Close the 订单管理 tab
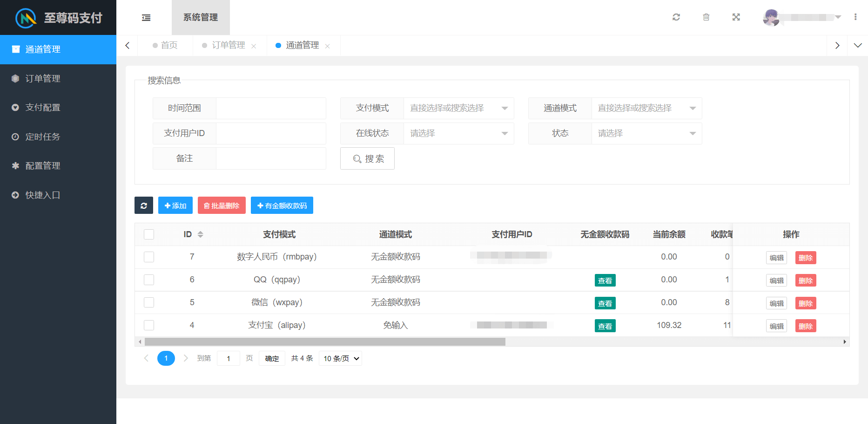The width and height of the screenshot is (868, 424). 254,46
